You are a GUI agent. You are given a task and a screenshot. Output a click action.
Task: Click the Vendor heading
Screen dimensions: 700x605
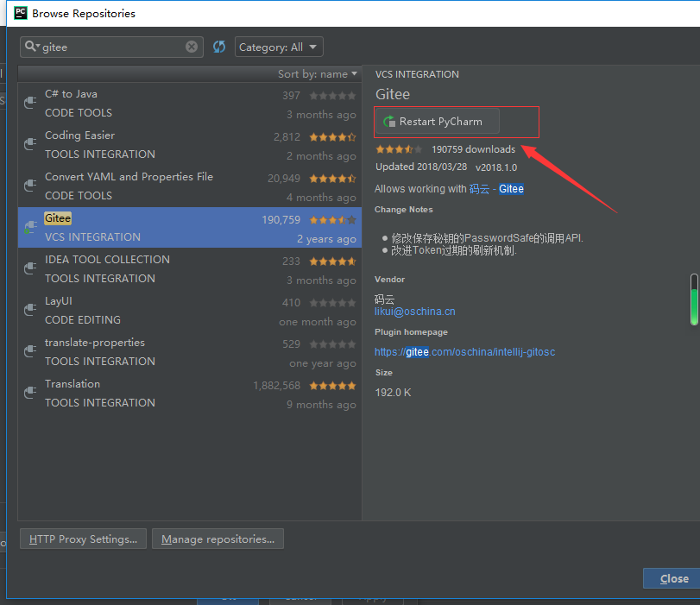coord(389,280)
